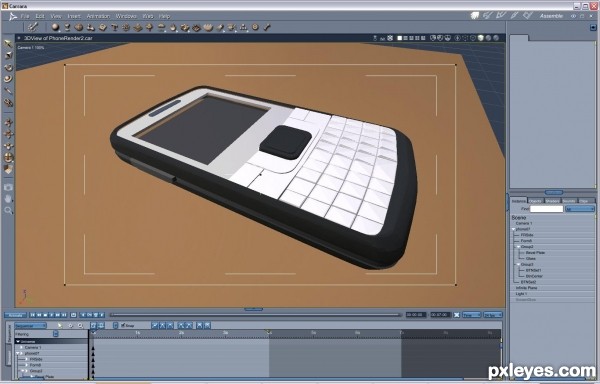The height and width of the screenshot is (384, 600).
Task: Click the Find input field
Action: click(546, 209)
